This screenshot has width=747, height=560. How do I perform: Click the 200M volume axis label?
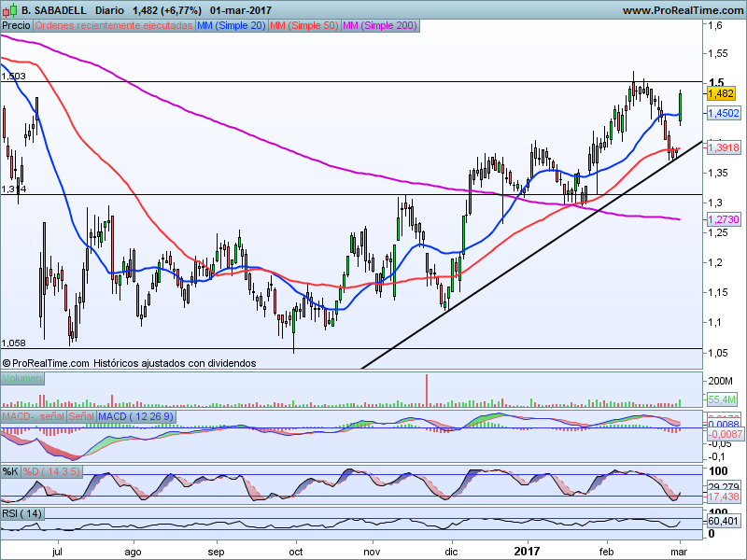pos(720,381)
